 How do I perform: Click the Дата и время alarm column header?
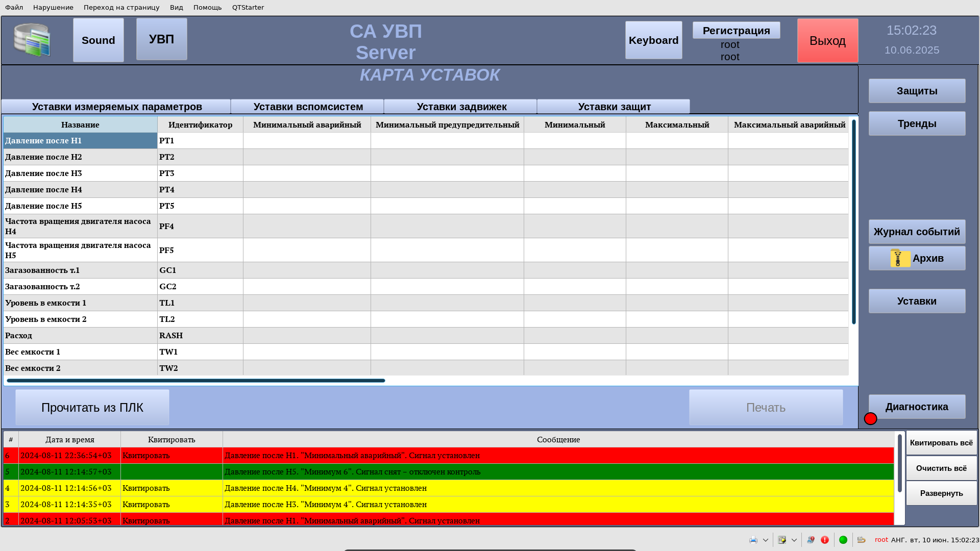click(69, 439)
